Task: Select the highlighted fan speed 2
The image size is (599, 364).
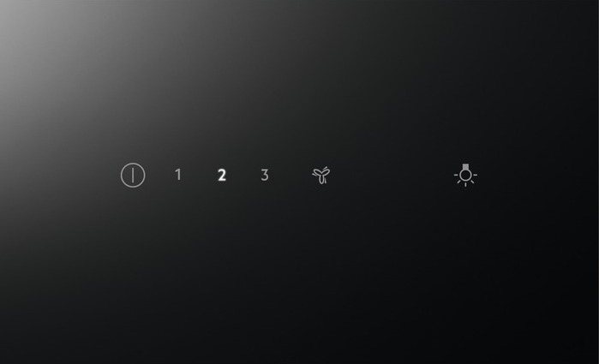Action: [222, 176]
